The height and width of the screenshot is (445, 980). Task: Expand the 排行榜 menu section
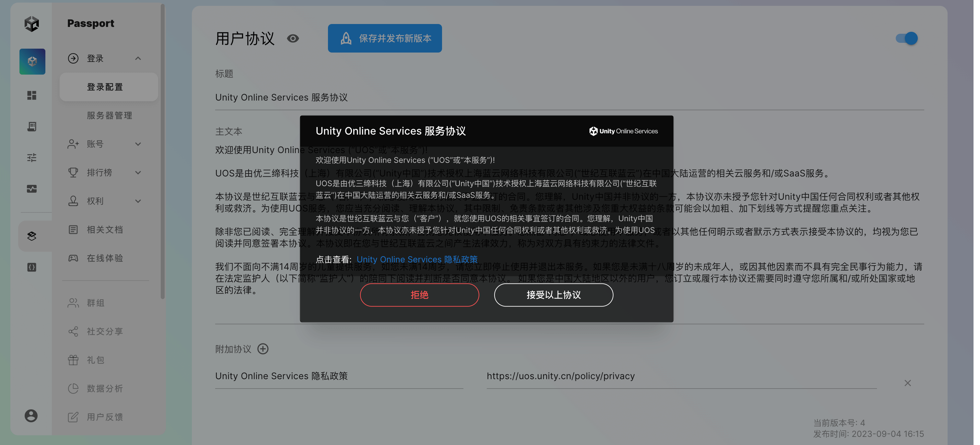click(x=138, y=173)
